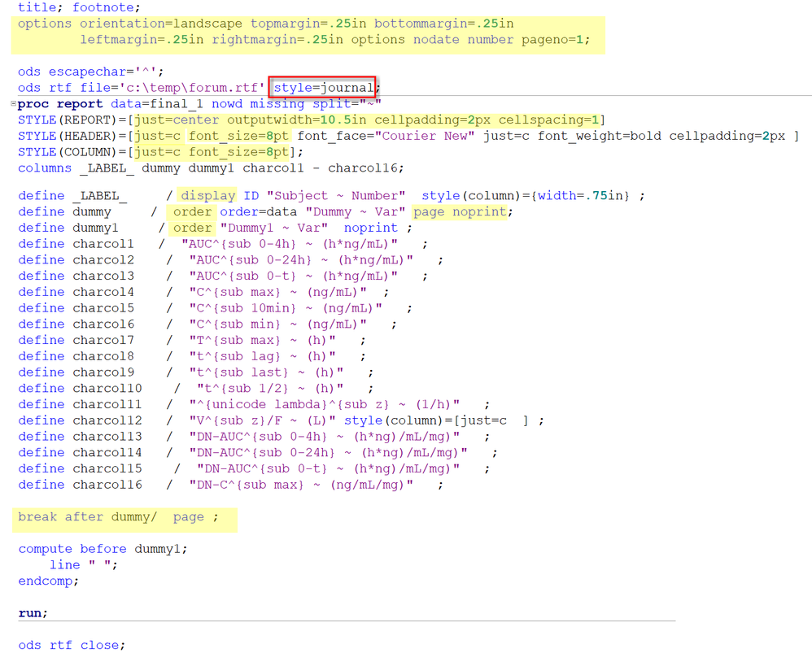Click 'style=journal' in ods rtf line

(324, 88)
